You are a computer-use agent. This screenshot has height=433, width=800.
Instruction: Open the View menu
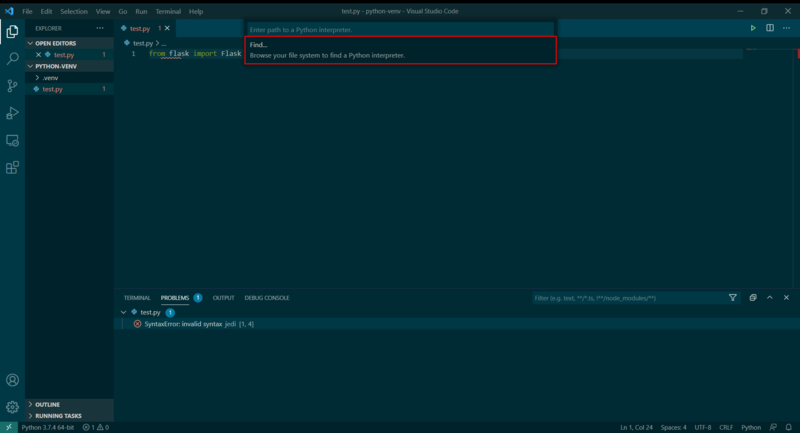(x=103, y=11)
